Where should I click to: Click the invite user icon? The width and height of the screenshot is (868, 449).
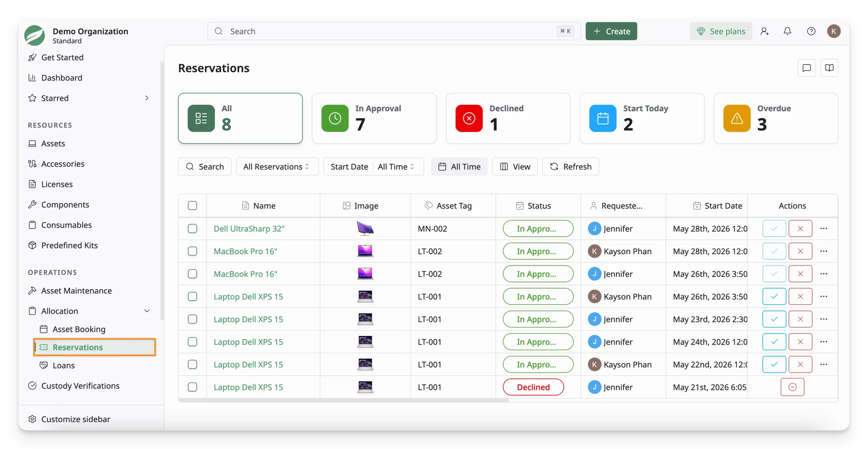[764, 31]
